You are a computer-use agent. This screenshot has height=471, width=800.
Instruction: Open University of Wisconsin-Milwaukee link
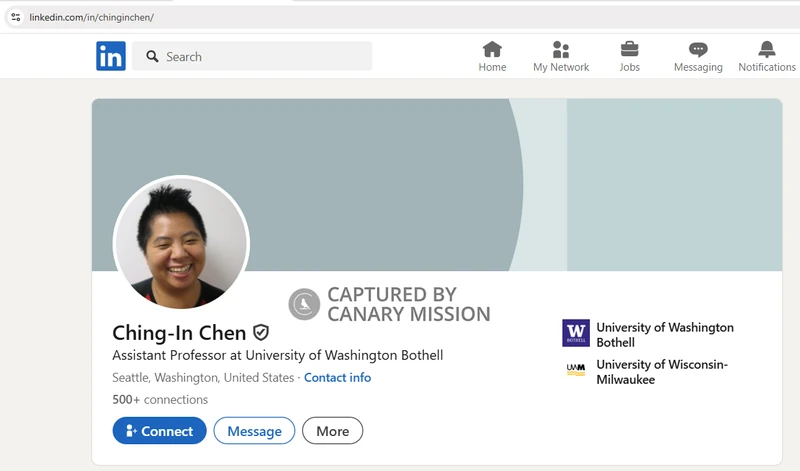tap(662, 372)
